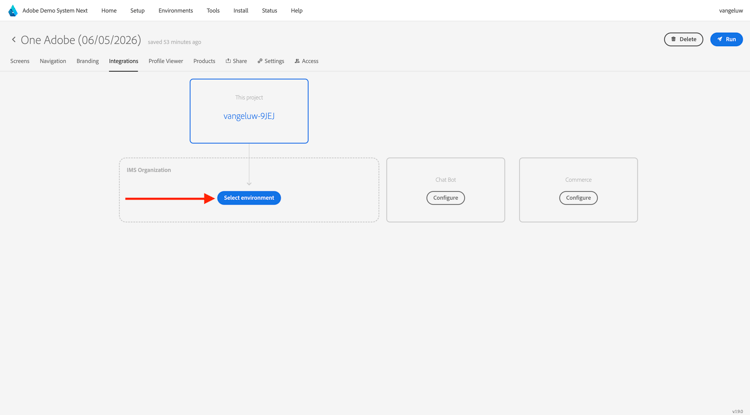Open the Environments menu

point(176,11)
